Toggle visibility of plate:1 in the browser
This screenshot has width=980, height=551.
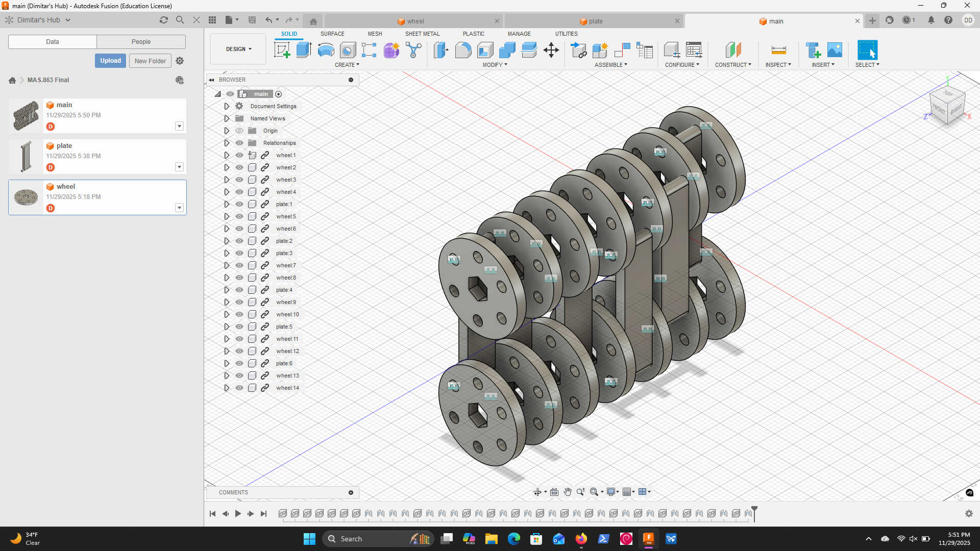(239, 204)
